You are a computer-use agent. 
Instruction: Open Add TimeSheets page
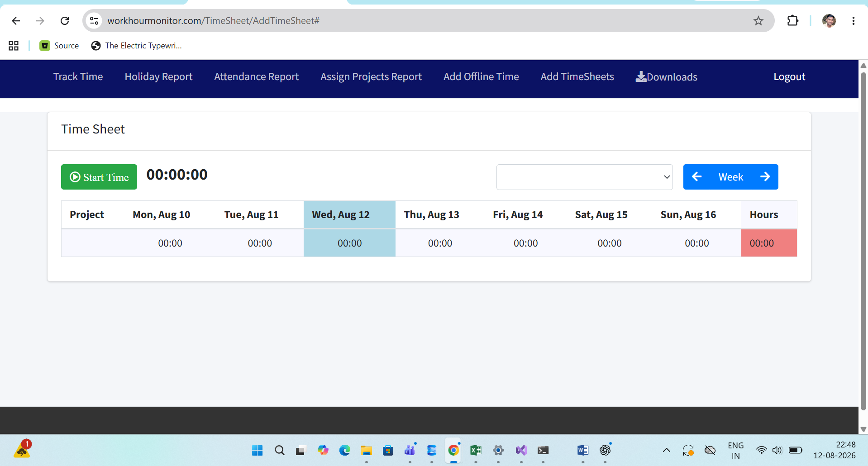pos(577,77)
